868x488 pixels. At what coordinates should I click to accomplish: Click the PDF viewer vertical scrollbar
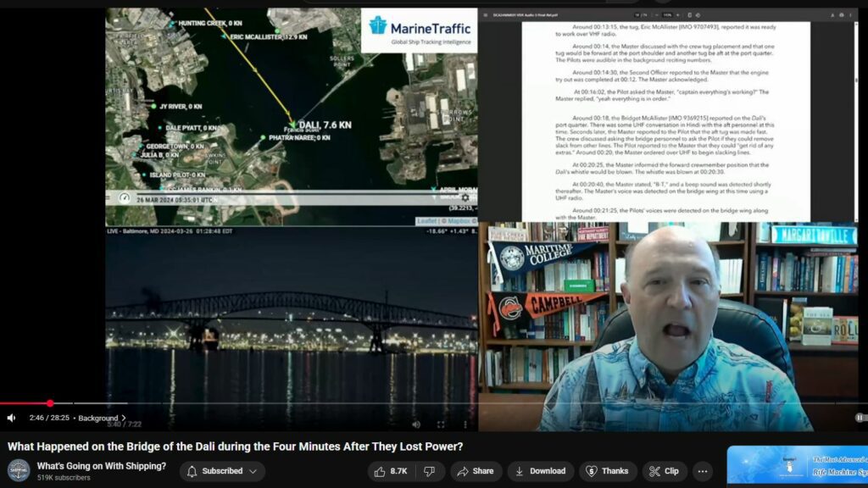pos(856,122)
